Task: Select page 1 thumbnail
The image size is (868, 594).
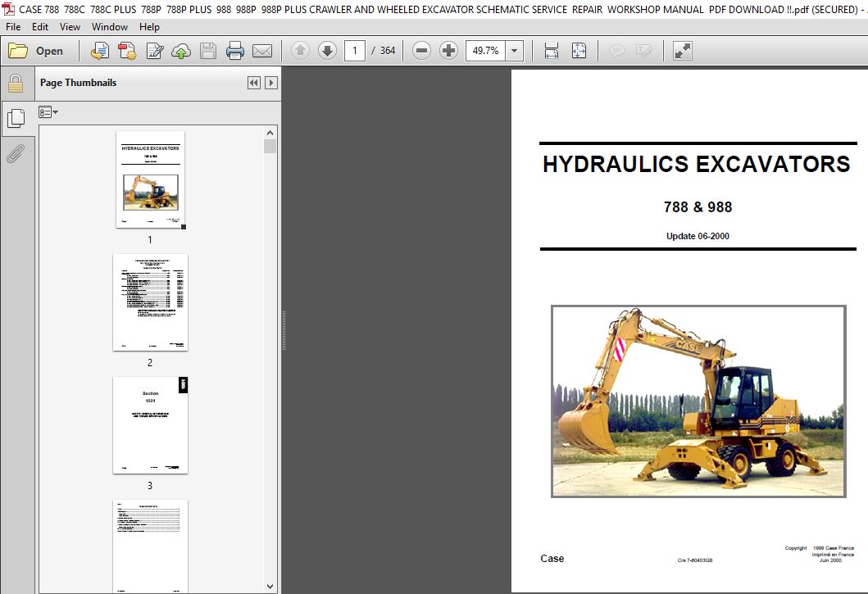Action: click(x=150, y=179)
